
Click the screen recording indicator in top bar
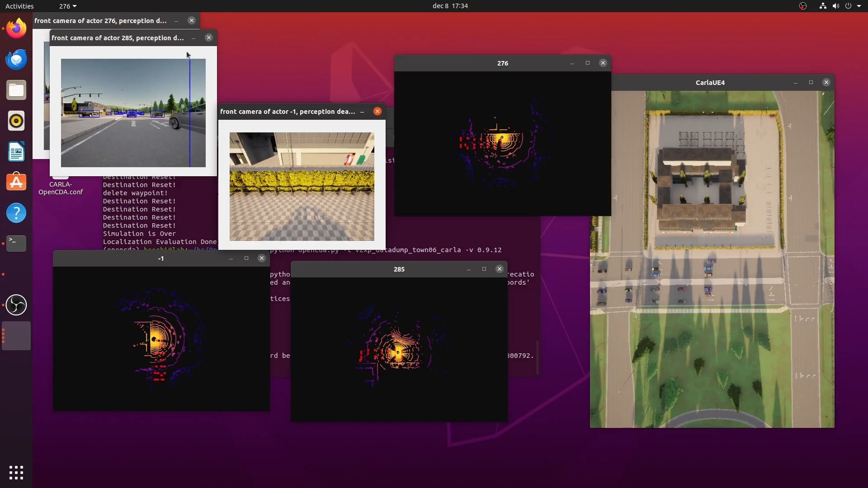pyautogui.click(x=803, y=6)
